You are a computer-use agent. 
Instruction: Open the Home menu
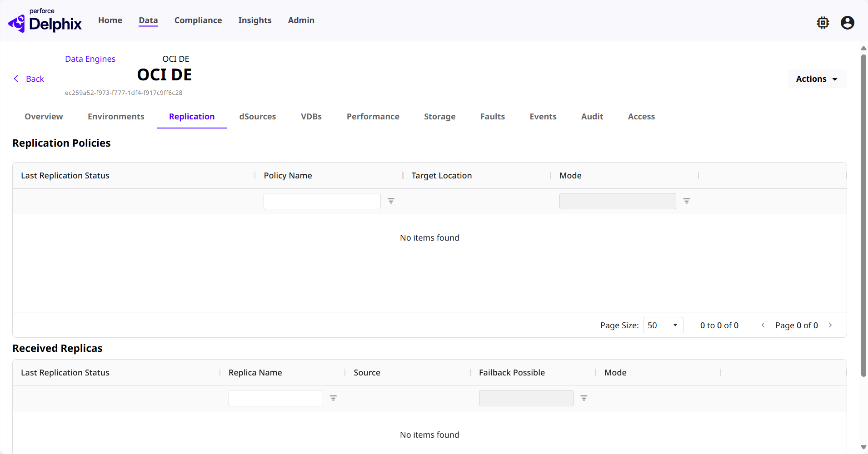(x=110, y=20)
